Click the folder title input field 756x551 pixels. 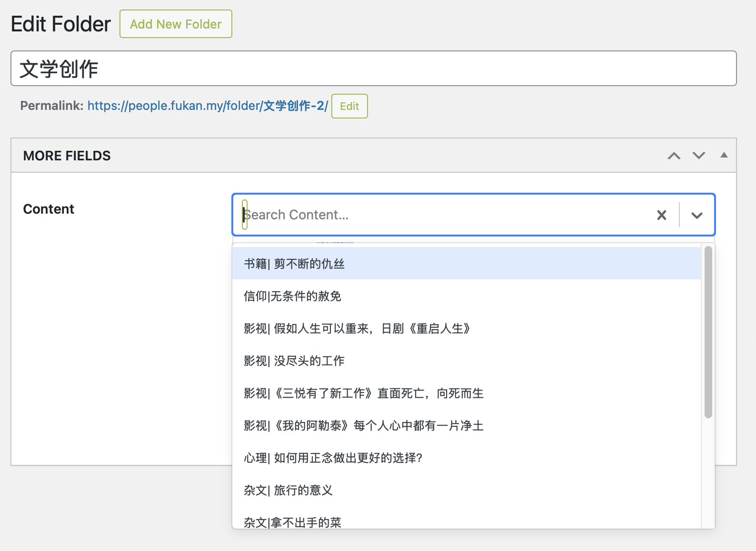tap(373, 69)
